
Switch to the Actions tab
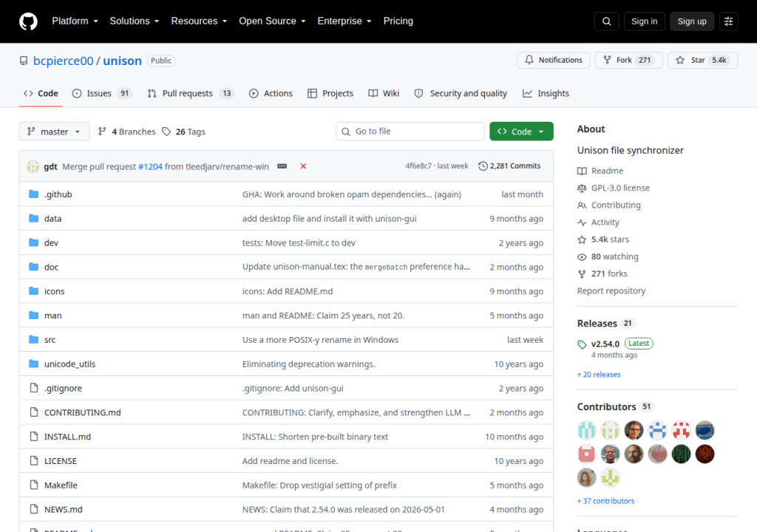tap(271, 93)
